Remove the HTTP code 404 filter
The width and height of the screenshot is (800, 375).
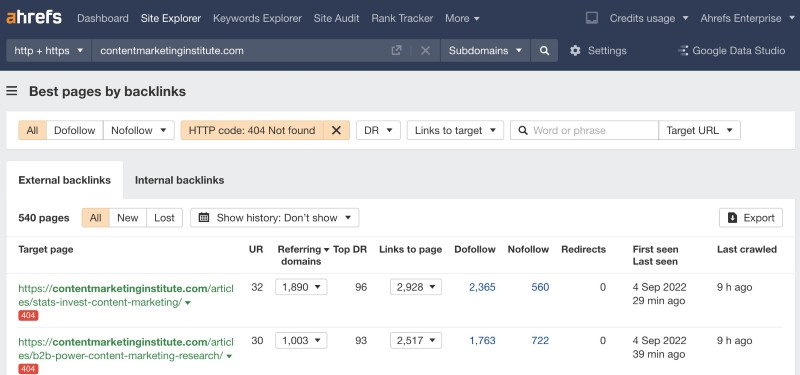tap(336, 130)
